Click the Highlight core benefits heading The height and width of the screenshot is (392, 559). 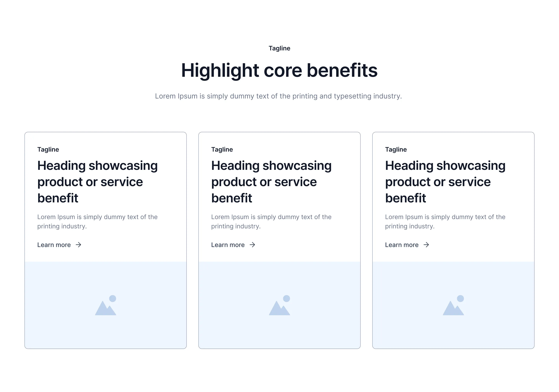279,70
